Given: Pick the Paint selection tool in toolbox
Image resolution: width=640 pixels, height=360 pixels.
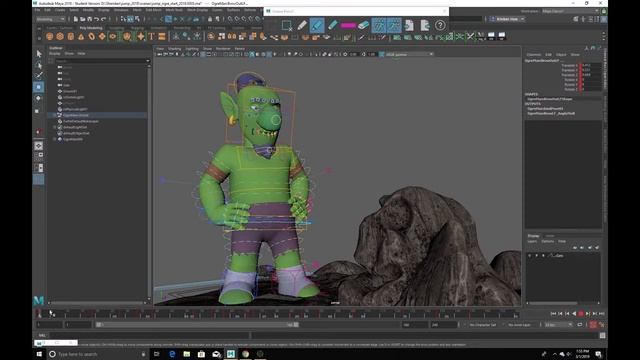Looking at the screenshot, I should pos(39,76).
